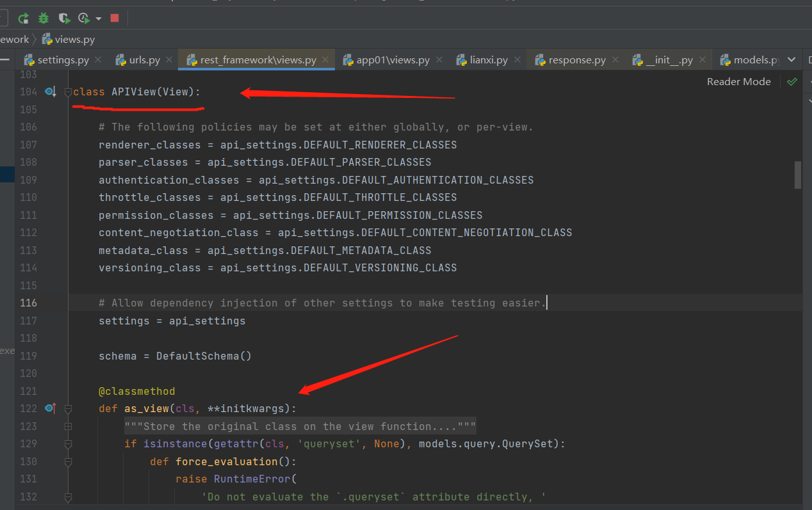Image resolution: width=812 pixels, height=510 pixels.
Task: Close the lianxi.py tab
Action: coord(517,60)
